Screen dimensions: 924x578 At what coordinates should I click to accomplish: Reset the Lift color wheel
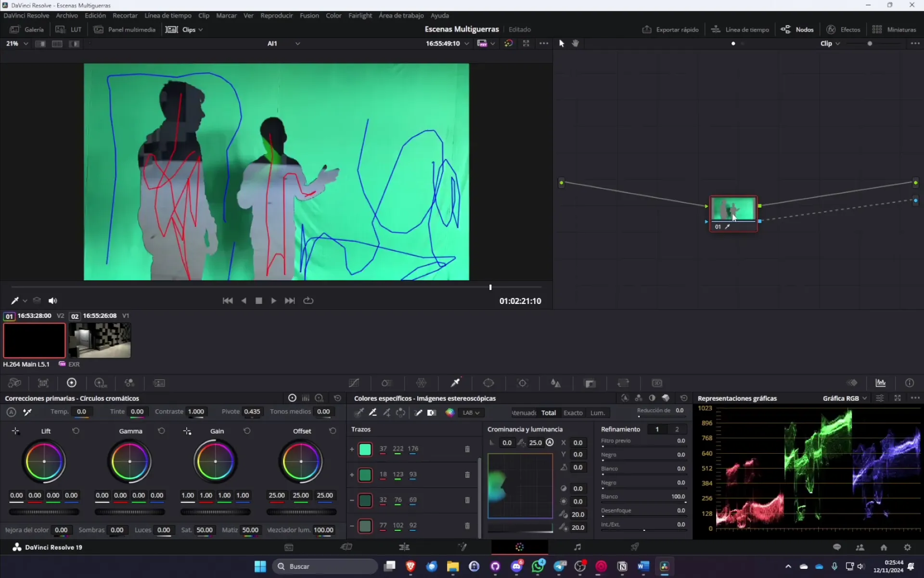point(76,431)
